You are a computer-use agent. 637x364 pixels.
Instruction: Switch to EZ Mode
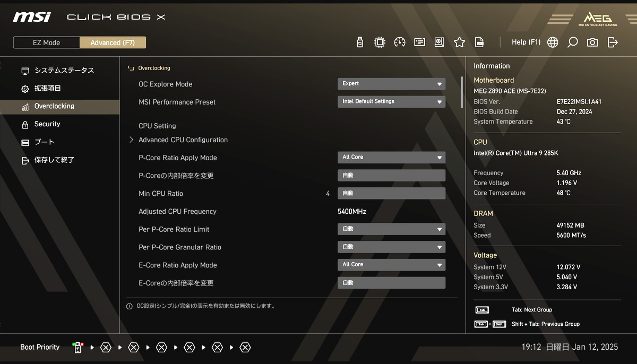47,42
